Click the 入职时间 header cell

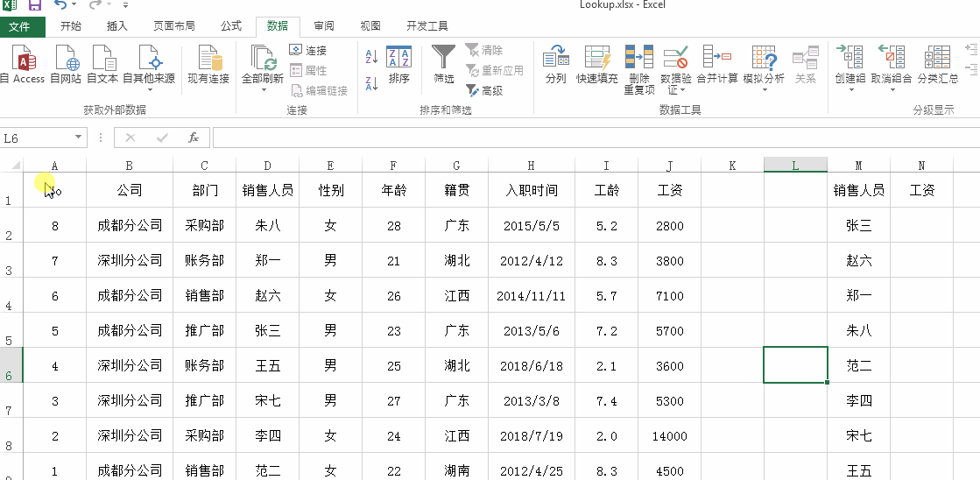[x=531, y=191]
